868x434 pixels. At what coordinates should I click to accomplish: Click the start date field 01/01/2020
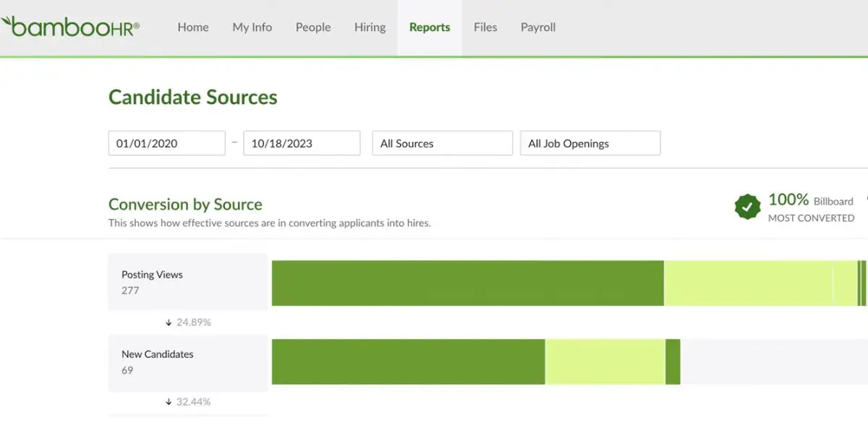tap(167, 143)
